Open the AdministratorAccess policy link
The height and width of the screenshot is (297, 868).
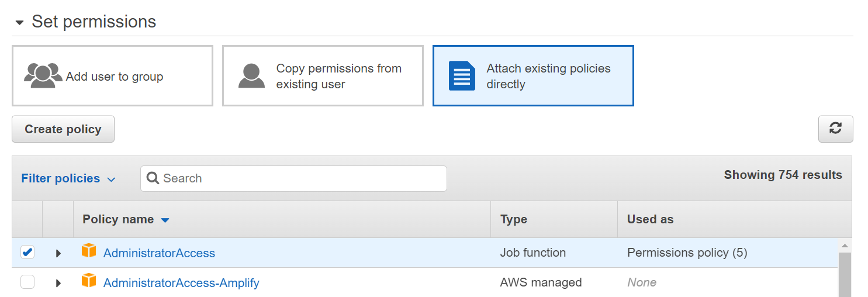pos(159,253)
